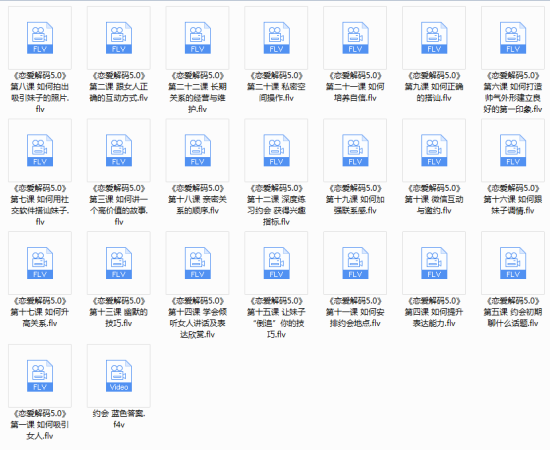The width and height of the screenshot is (550, 450).
Task: Click FLV icon of 第二十二课 长期关系的经营与维护
Action: [x=198, y=38]
